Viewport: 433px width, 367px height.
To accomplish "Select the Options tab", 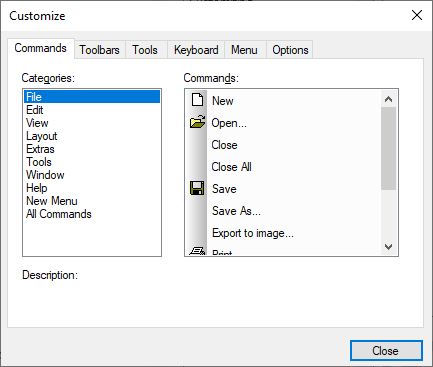I will (x=290, y=50).
